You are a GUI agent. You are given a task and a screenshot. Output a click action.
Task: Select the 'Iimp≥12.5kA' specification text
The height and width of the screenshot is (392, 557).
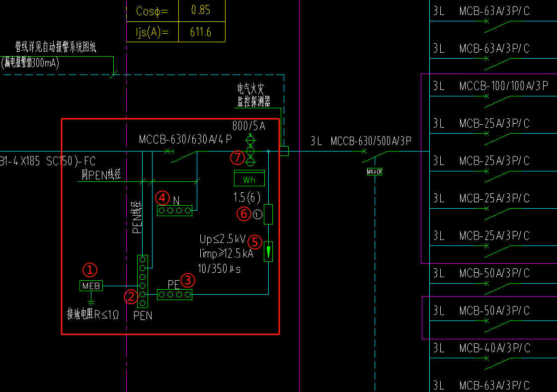[227, 253]
